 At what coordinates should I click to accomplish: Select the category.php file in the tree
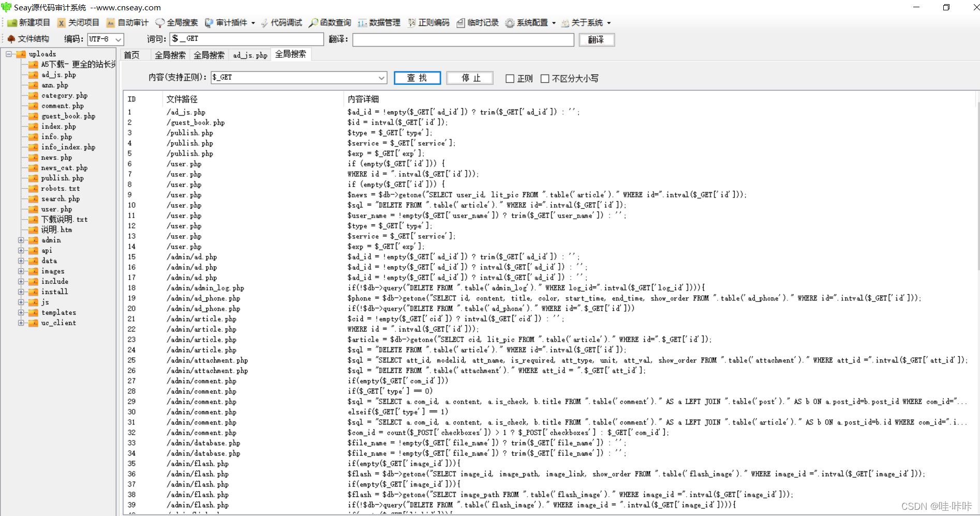(x=64, y=96)
